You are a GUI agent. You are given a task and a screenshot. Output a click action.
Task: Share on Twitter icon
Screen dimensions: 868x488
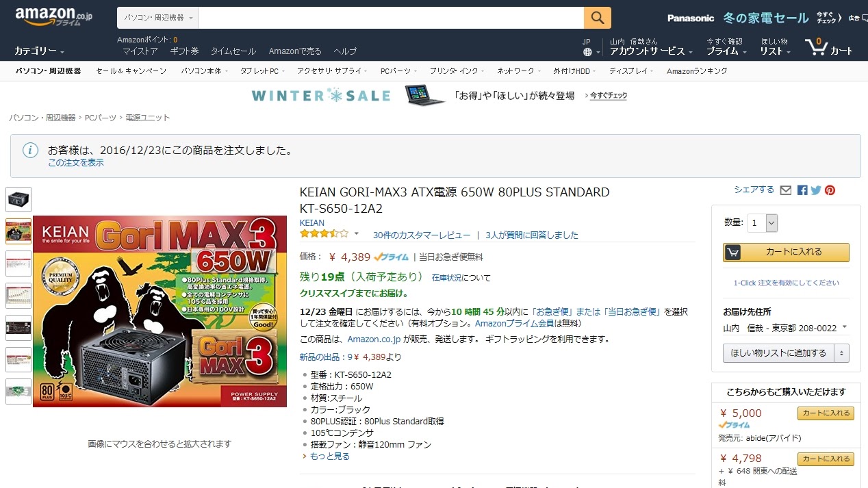[x=816, y=190]
